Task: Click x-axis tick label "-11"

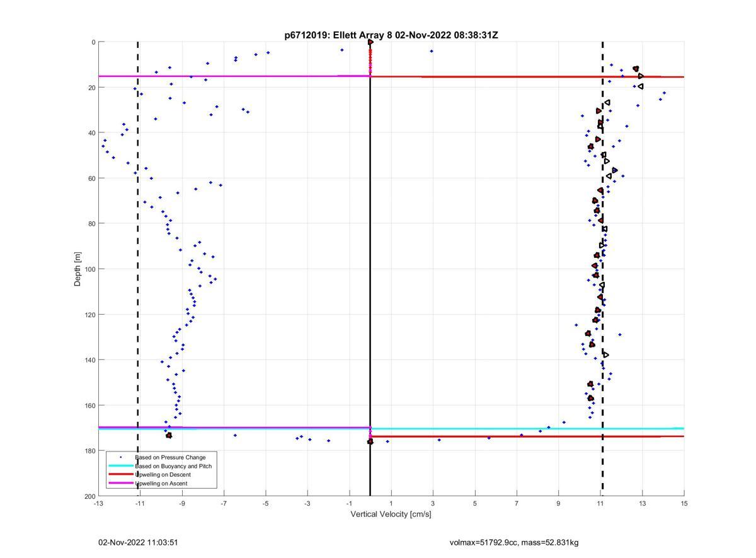Action: [x=140, y=503]
